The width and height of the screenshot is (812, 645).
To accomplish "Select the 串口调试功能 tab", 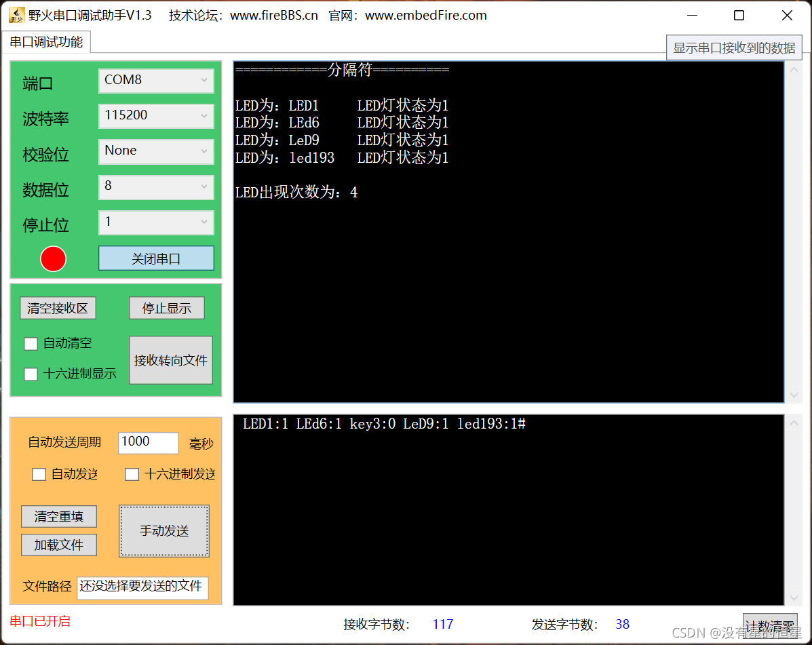I will tap(47, 42).
